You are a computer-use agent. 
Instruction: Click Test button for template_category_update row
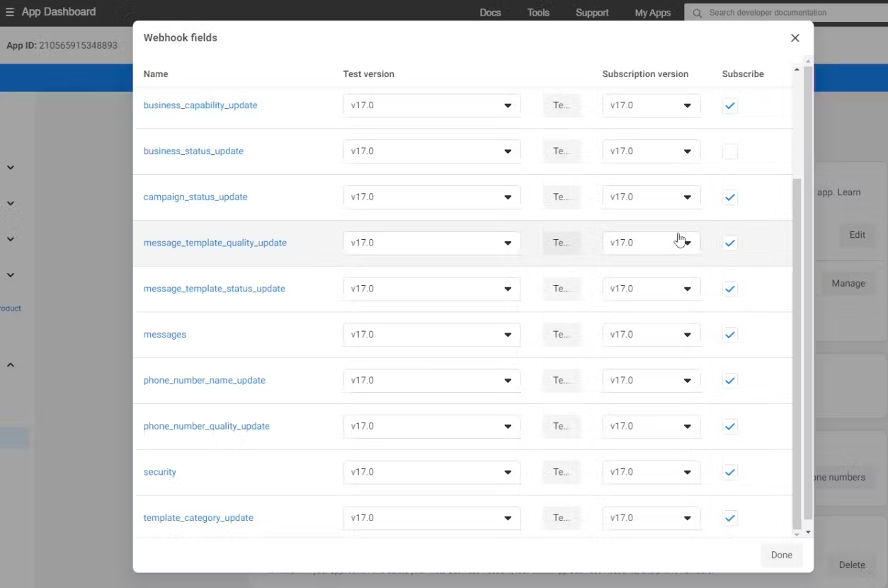click(x=562, y=518)
